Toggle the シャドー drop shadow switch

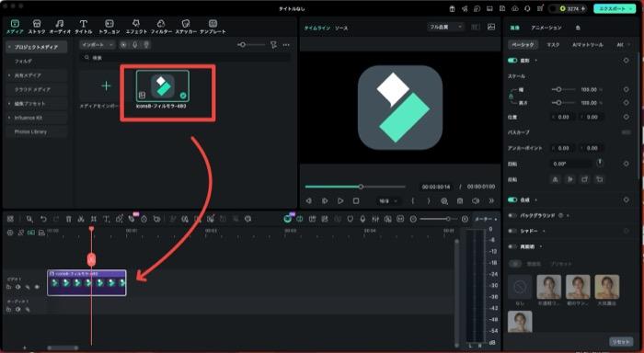tap(512, 231)
